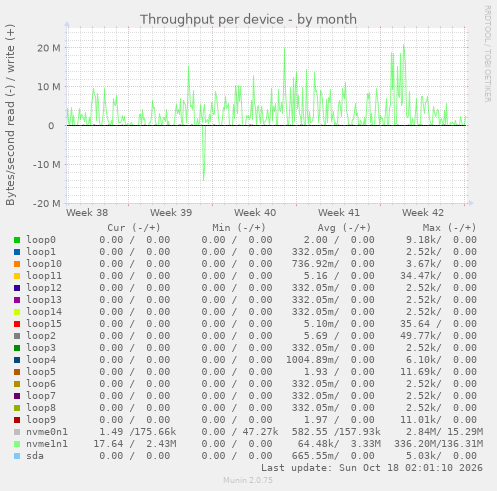
Task: Select the loop4 device label
Action: [41, 360]
